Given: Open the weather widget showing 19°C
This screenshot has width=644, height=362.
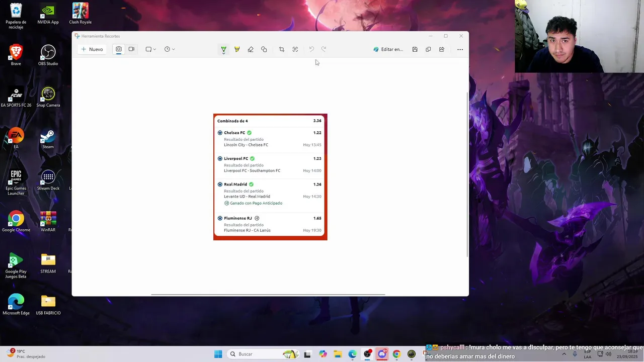Looking at the screenshot, I should tap(26, 354).
